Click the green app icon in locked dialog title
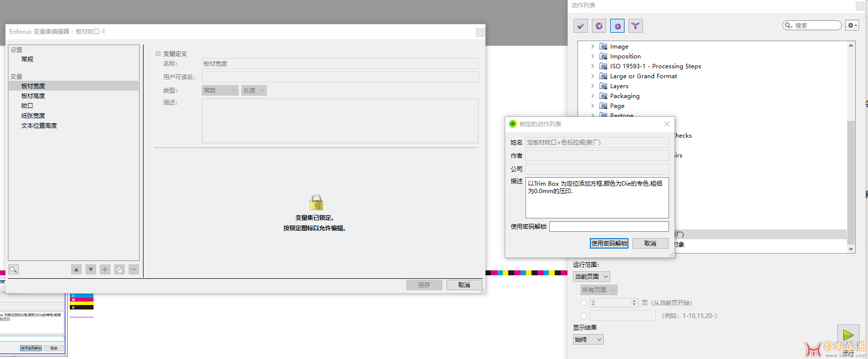Image resolution: width=868 pixels, height=359 pixels. (x=513, y=124)
